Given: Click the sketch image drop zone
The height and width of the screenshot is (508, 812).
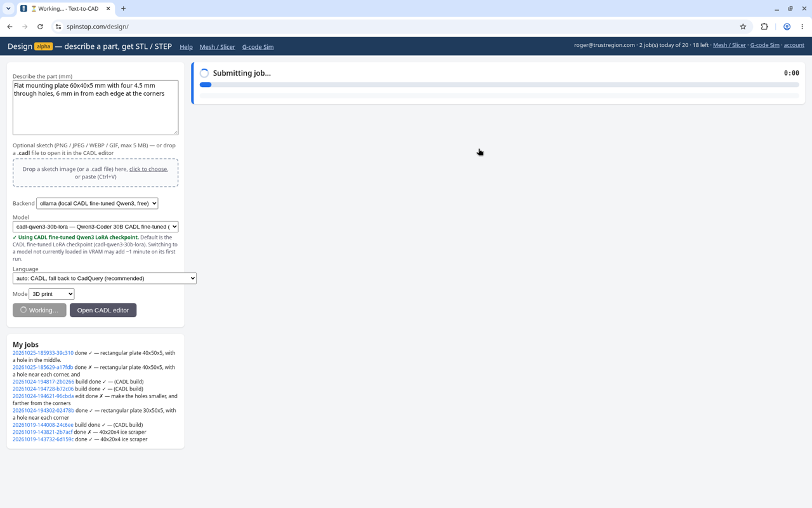Looking at the screenshot, I should (x=95, y=173).
